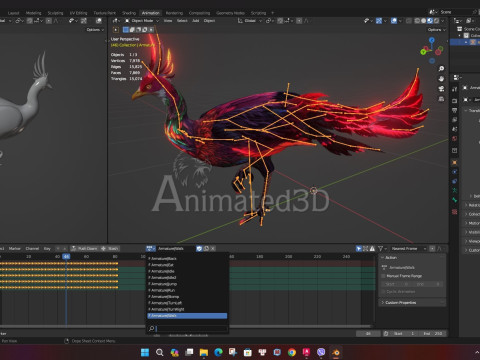Toggle viewport gizmos visibility button
Image resolution: width=480 pixels, height=360 pixels.
[x=379, y=21]
